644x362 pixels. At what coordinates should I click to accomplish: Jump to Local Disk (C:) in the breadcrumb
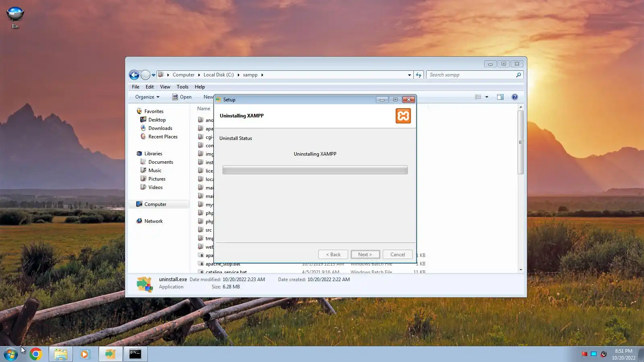pos(219,75)
